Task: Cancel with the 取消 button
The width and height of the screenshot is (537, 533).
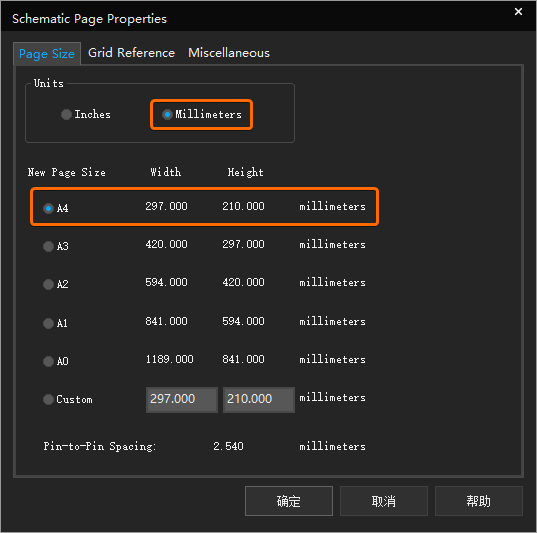Action: coord(384,501)
